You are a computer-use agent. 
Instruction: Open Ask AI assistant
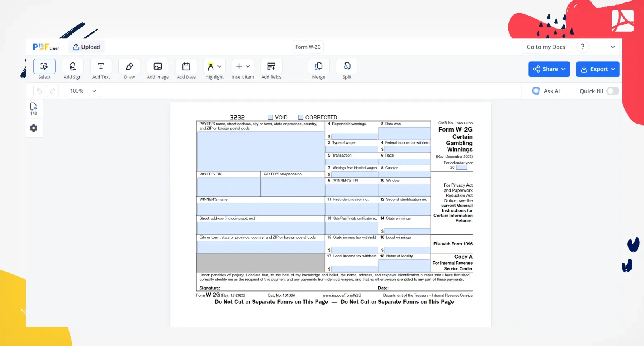(x=546, y=91)
